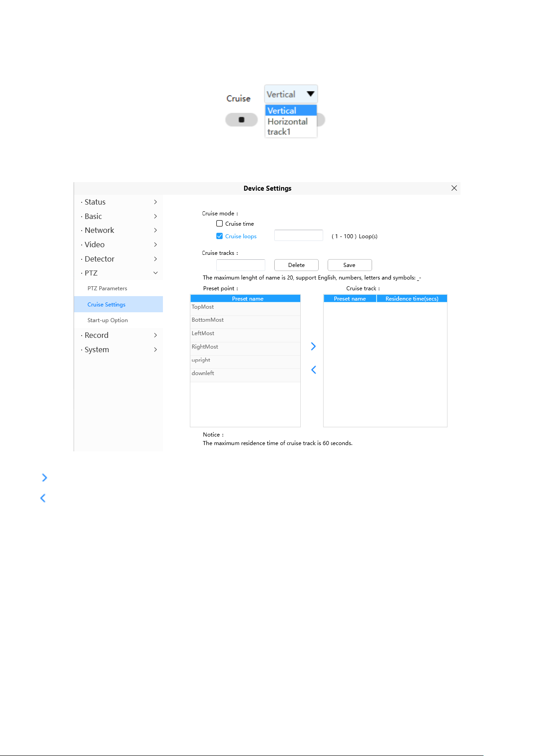Image resolution: width=535 pixels, height=756 pixels.
Task: Close the Device Settings dialog
Action: click(454, 188)
